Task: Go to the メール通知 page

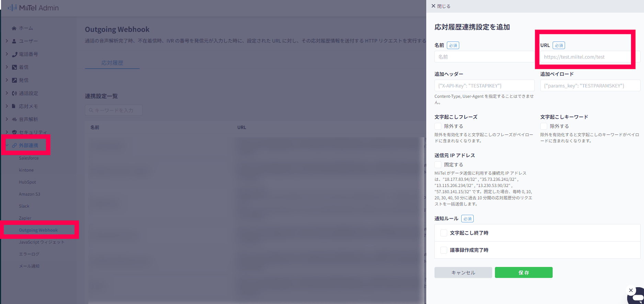Action: click(x=29, y=266)
